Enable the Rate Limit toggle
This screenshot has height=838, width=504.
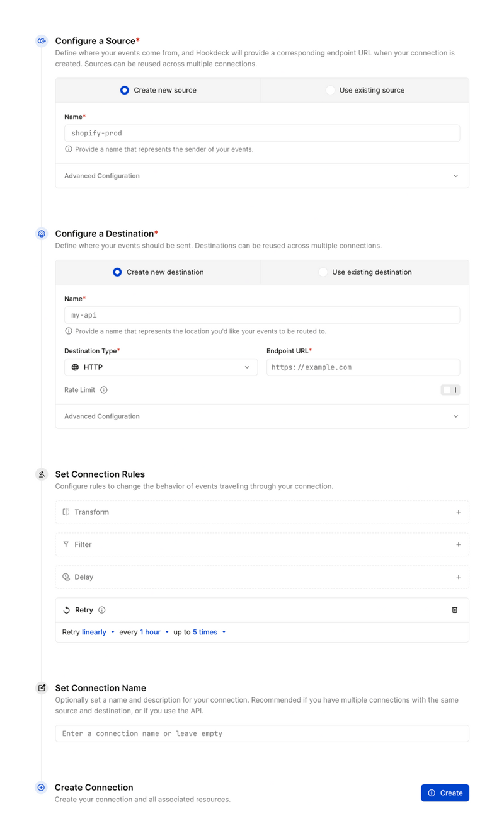(450, 390)
